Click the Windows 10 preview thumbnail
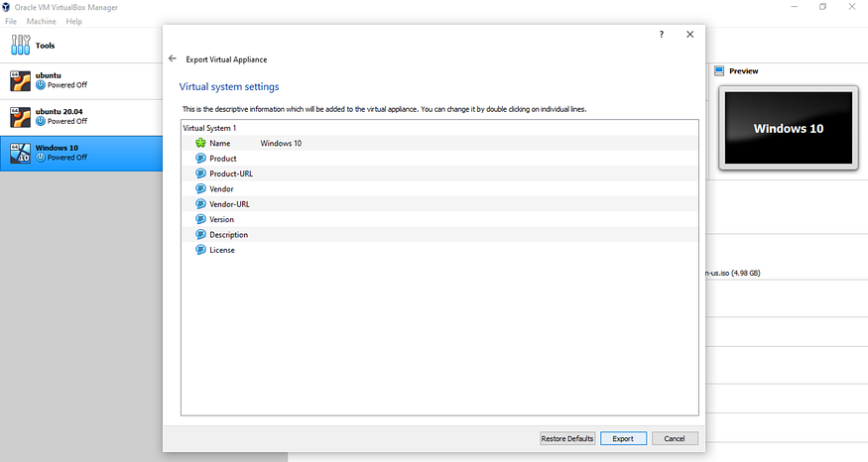This screenshot has height=462, width=868. (789, 128)
